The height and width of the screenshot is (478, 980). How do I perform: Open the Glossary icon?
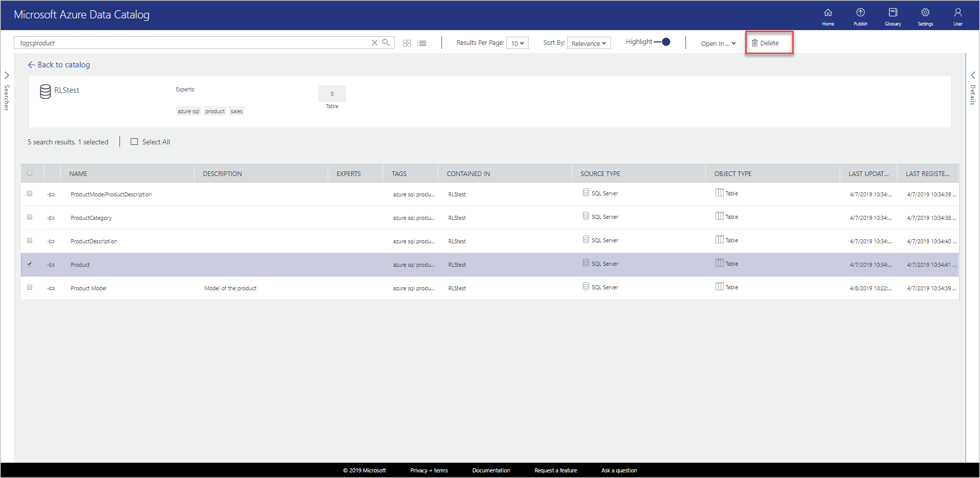pyautogui.click(x=893, y=16)
